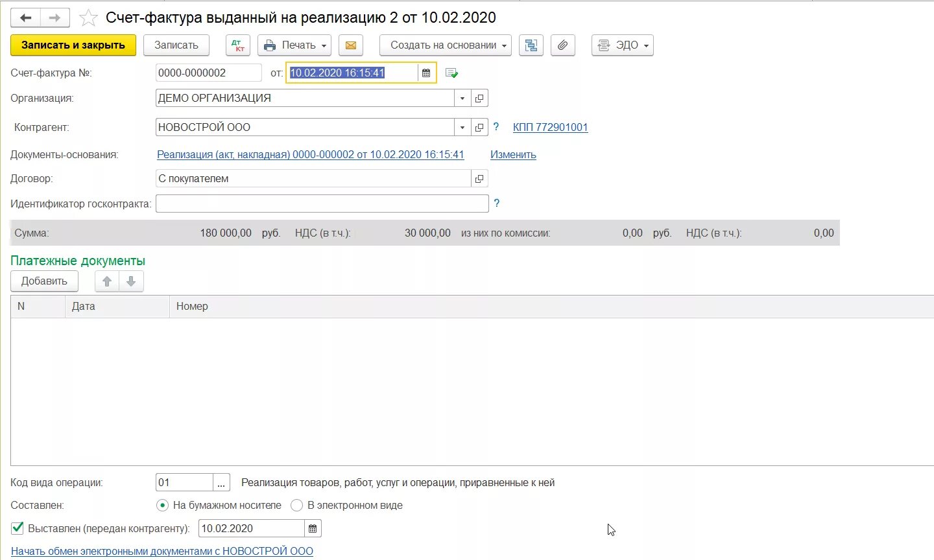Open attached files paperclip icon

click(563, 45)
